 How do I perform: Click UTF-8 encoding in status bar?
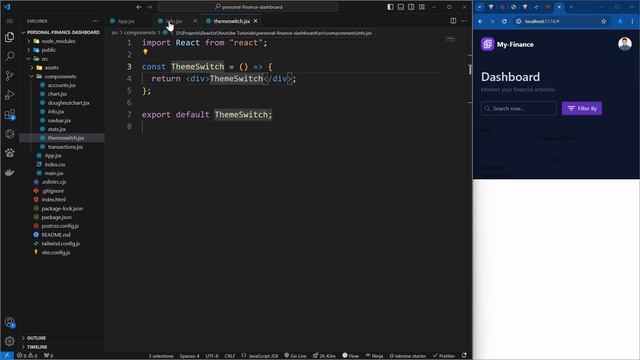212,356
